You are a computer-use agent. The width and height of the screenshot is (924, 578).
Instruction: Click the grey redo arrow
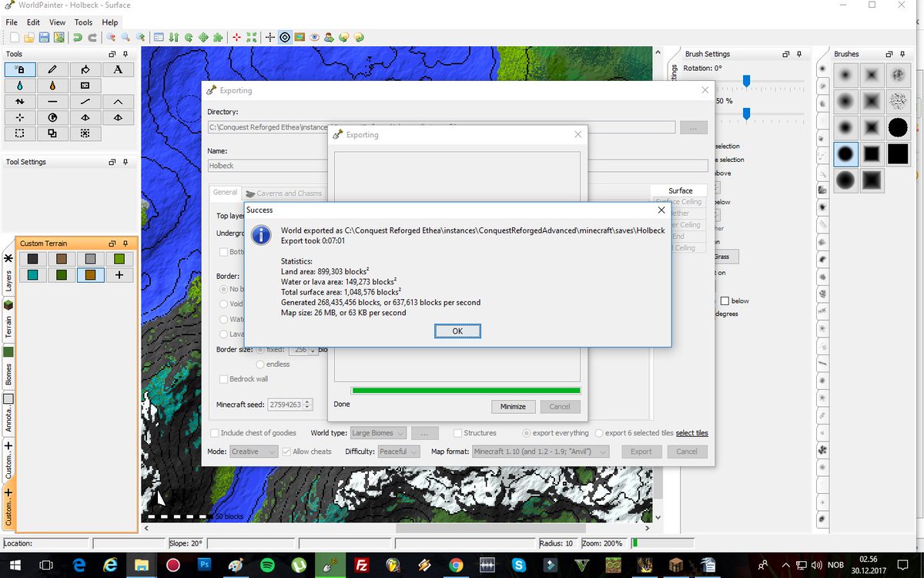[x=92, y=37]
